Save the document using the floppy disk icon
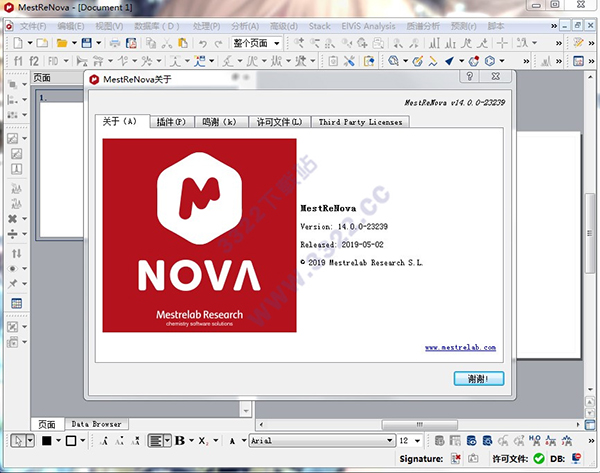Screen dimensions: 600x473 point(87,43)
